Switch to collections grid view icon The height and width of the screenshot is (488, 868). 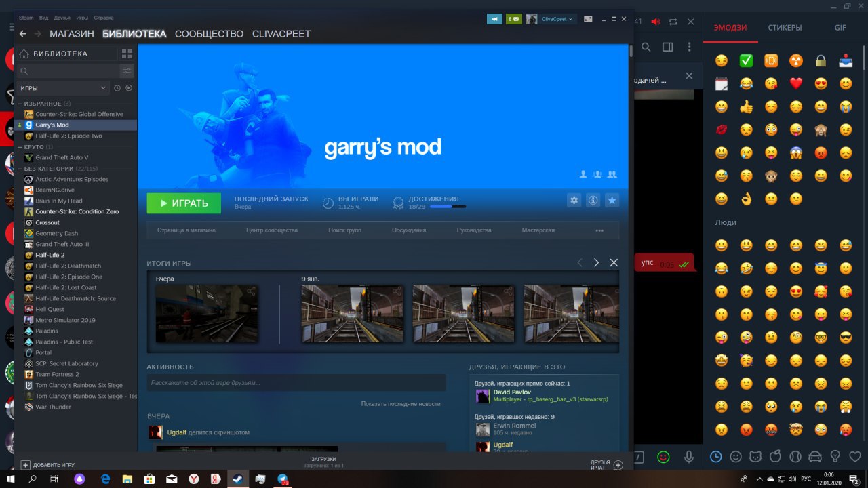click(127, 54)
